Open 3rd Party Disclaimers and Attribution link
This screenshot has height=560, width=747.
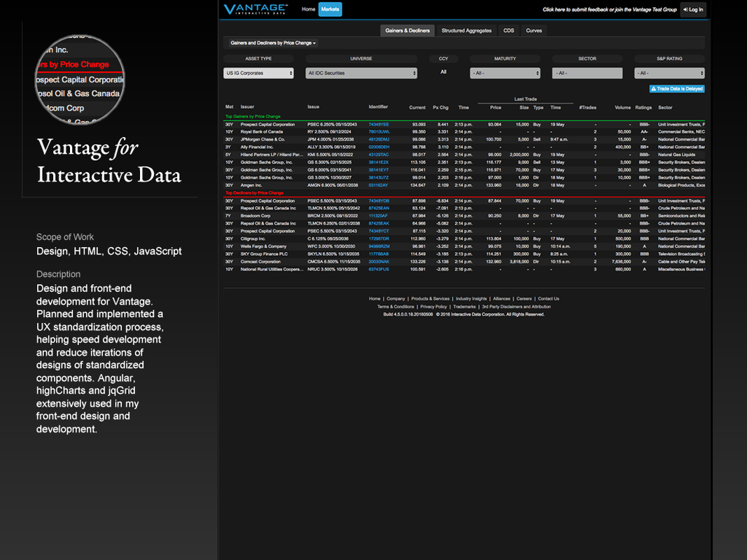516,307
